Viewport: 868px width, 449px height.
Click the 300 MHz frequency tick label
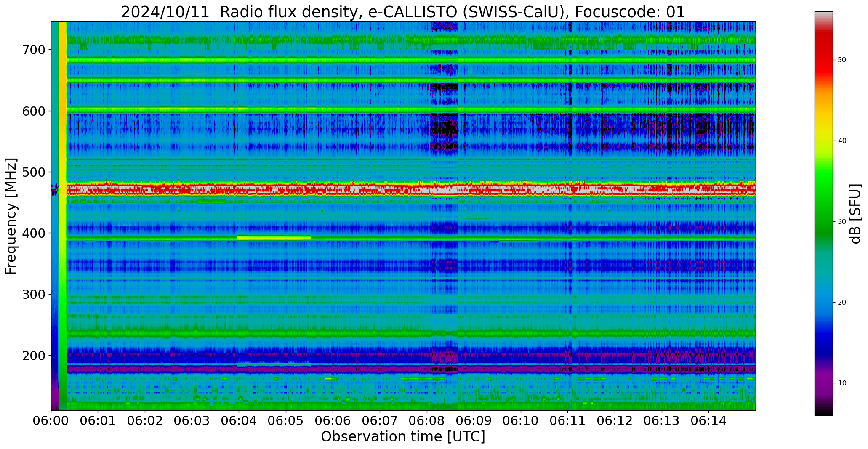click(x=34, y=295)
